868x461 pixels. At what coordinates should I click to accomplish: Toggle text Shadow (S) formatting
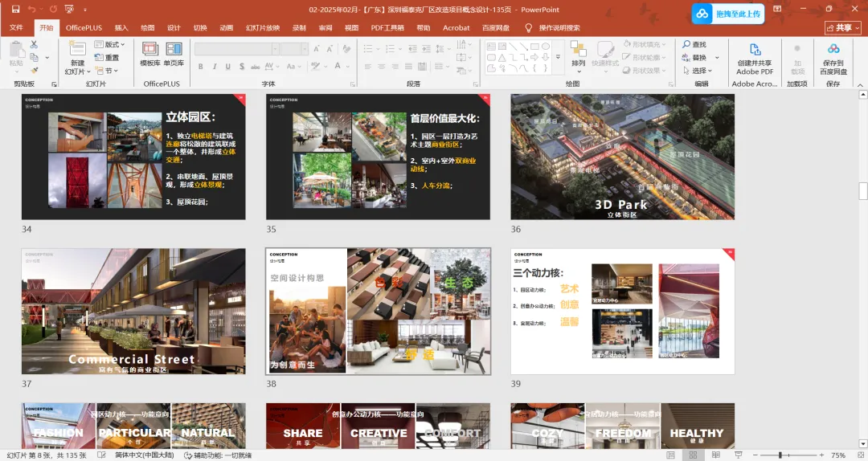pyautogui.click(x=241, y=67)
